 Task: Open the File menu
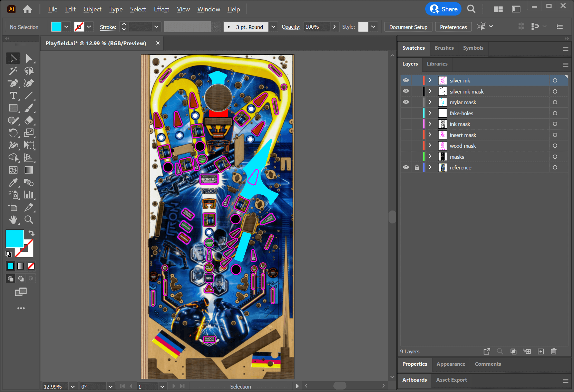[x=53, y=9]
